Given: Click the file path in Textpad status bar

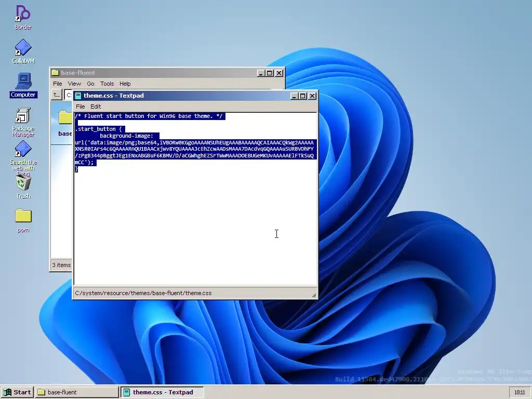Looking at the screenshot, I should 143,293.
